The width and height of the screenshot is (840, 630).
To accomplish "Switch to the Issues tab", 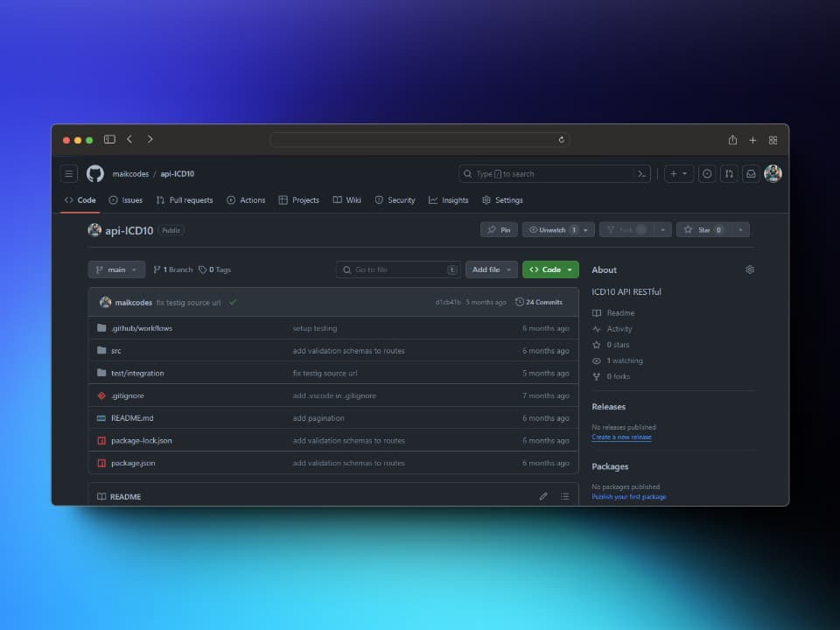I will click(x=126, y=199).
